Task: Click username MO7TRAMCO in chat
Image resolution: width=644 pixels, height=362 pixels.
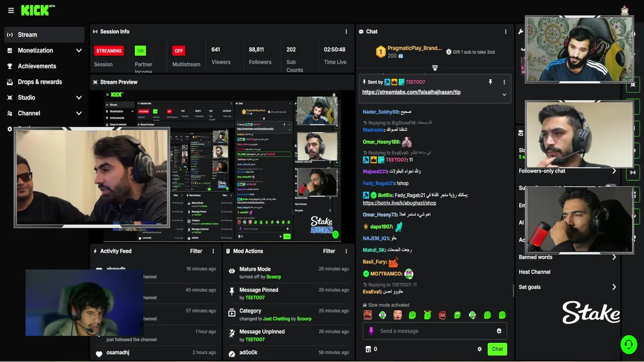Action: [x=386, y=274]
